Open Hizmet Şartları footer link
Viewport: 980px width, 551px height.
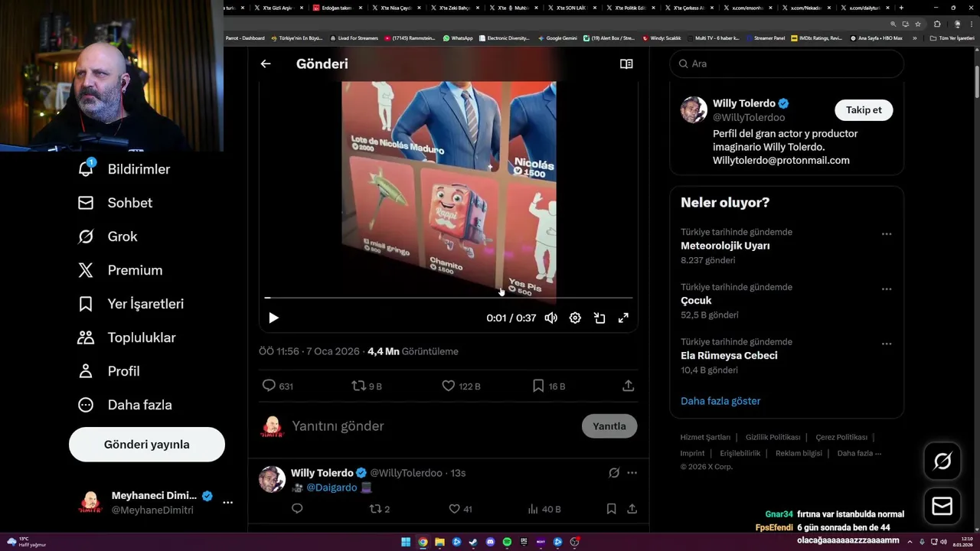[705, 437]
